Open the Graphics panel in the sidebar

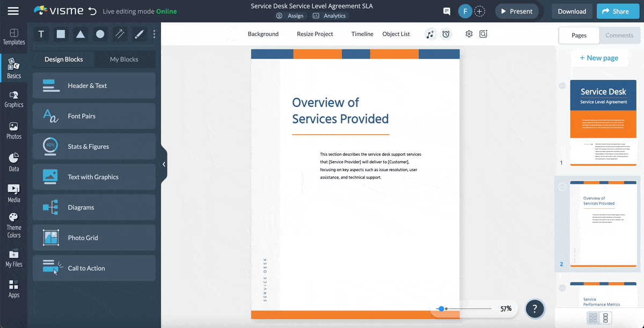pyautogui.click(x=13, y=98)
